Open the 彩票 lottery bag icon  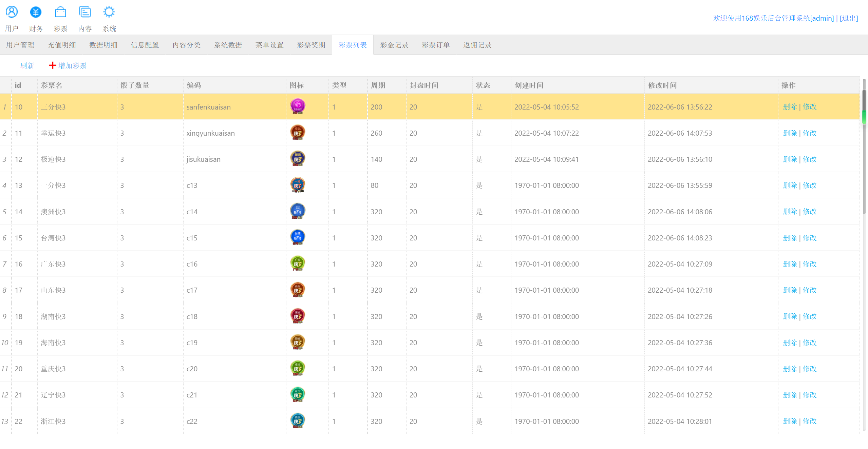pyautogui.click(x=60, y=12)
